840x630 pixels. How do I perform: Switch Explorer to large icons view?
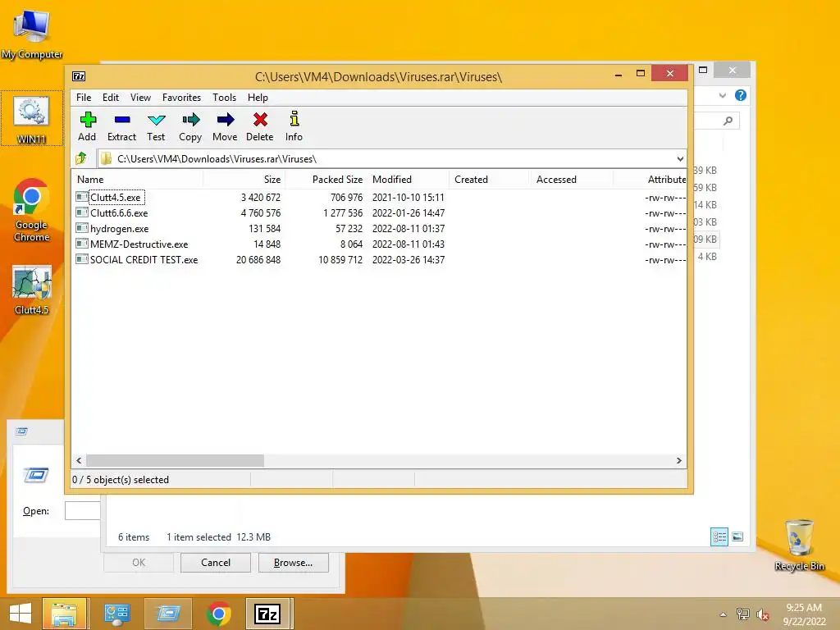[x=737, y=536]
